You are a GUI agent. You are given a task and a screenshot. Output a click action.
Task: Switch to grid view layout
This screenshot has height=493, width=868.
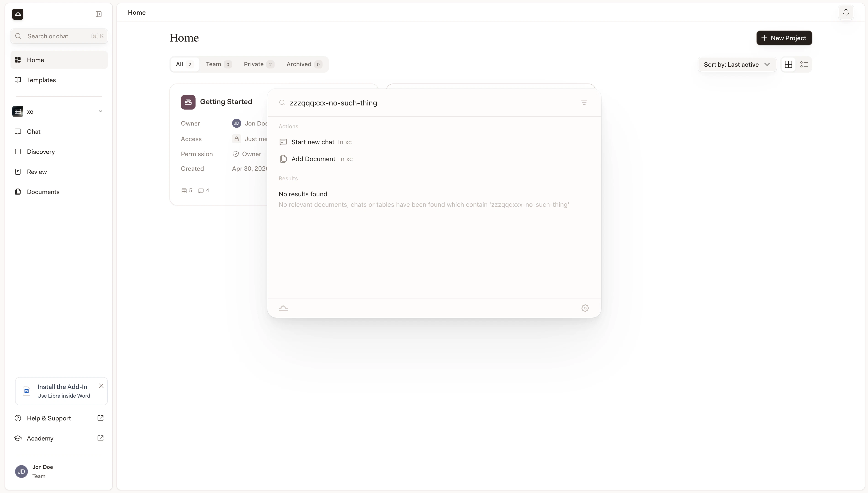tap(788, 64)
